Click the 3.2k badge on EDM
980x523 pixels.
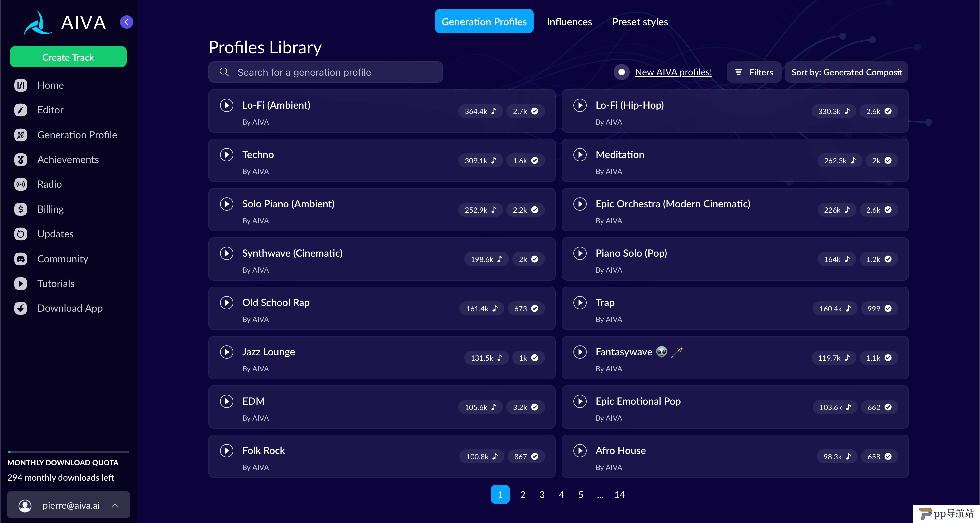[x=525, y=407]
